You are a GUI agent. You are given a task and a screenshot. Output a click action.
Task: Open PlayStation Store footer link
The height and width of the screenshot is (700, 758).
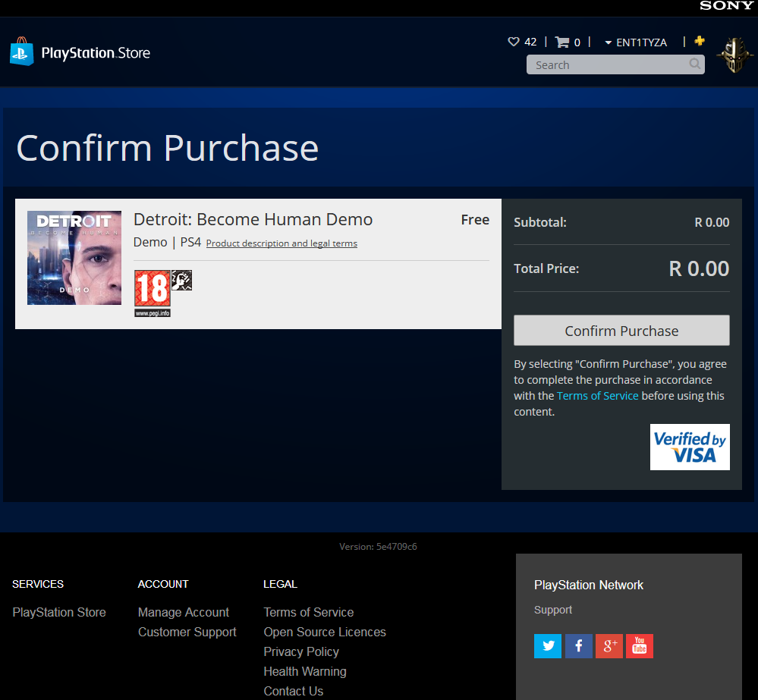tap(59, 612)
